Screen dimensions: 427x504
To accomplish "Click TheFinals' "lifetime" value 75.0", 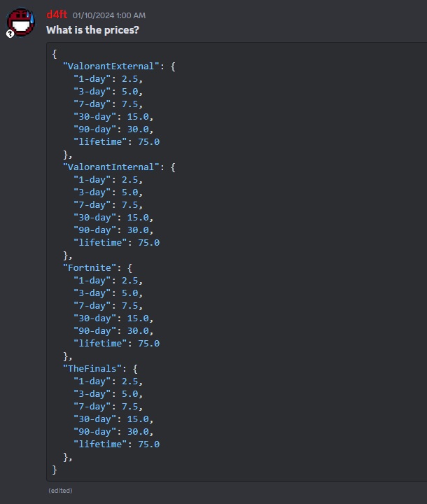I will point(148,444).
